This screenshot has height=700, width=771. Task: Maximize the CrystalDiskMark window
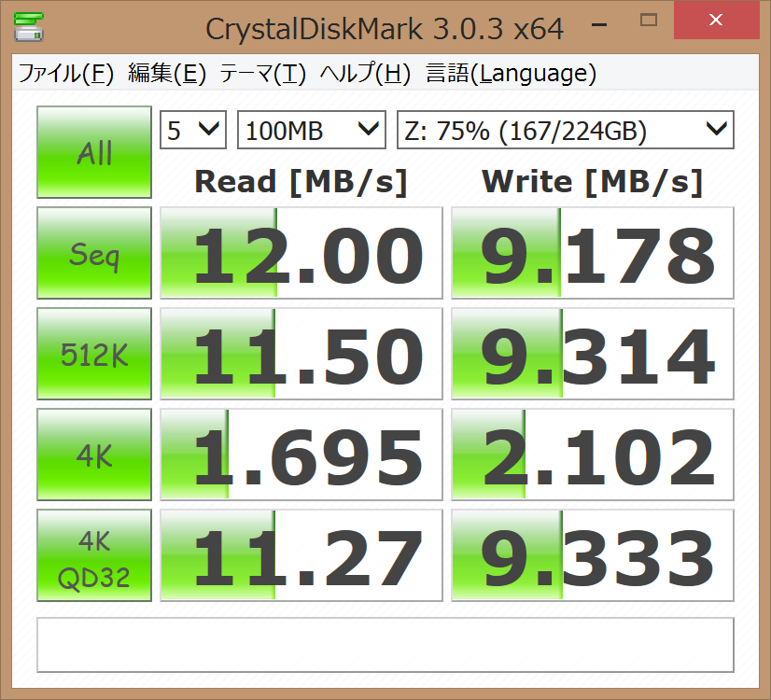[x=649, y=21]
